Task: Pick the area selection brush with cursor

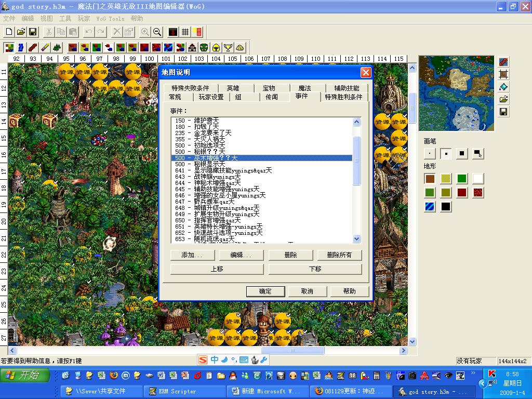Action: coord(478,153)
